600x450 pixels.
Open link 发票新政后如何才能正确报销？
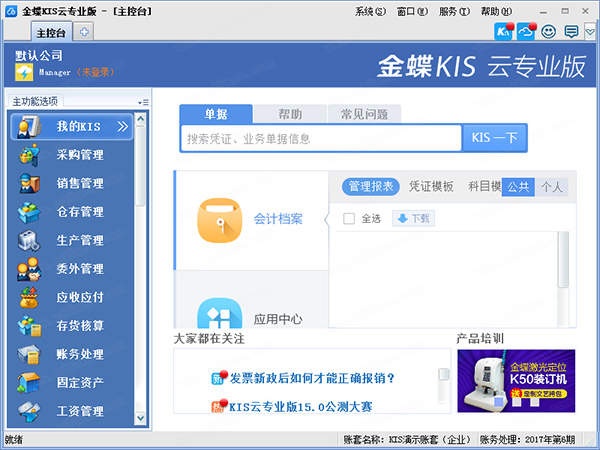click(x=312, y=378)
